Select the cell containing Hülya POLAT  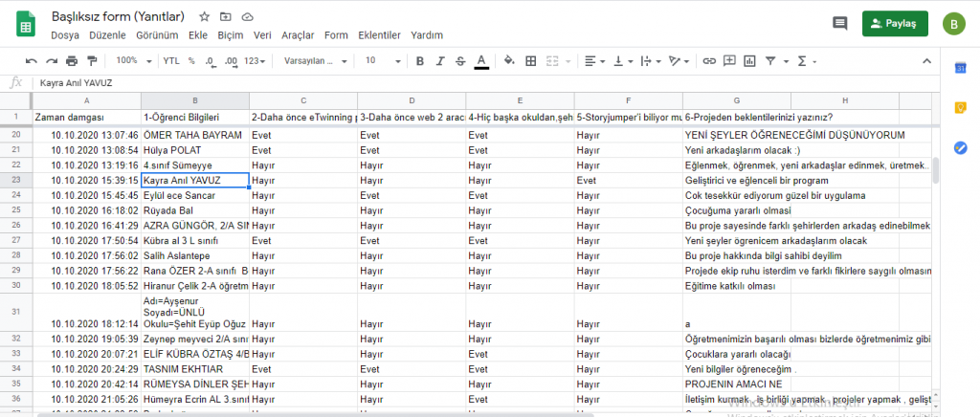click(x=195, y=150)
